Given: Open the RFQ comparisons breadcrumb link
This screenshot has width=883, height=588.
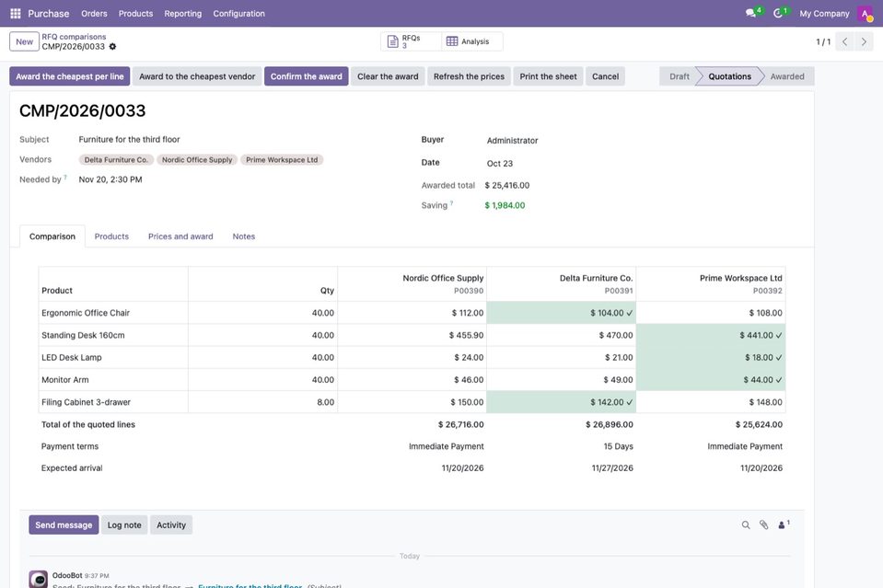Looking at the screenshot, I should pos(74,37).
